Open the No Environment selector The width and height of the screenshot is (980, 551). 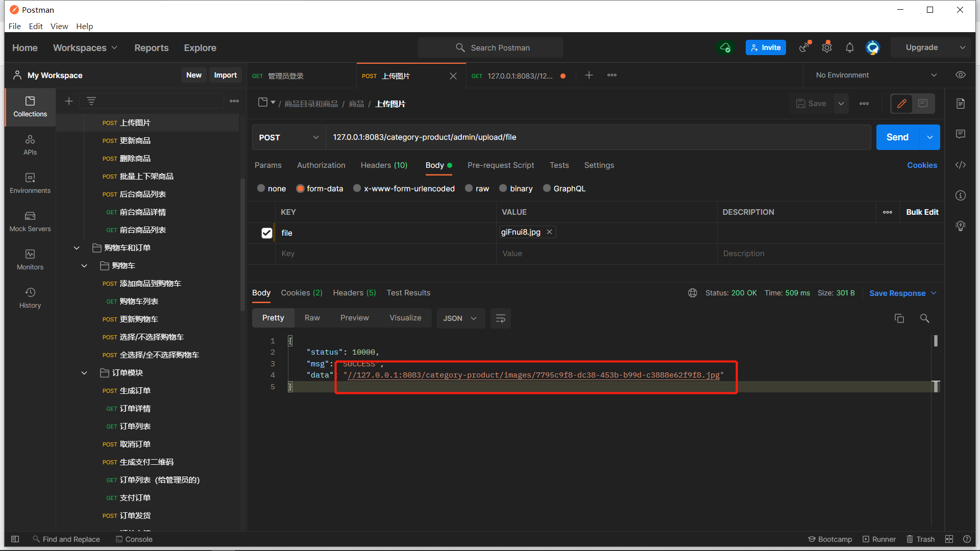point(876,75)
